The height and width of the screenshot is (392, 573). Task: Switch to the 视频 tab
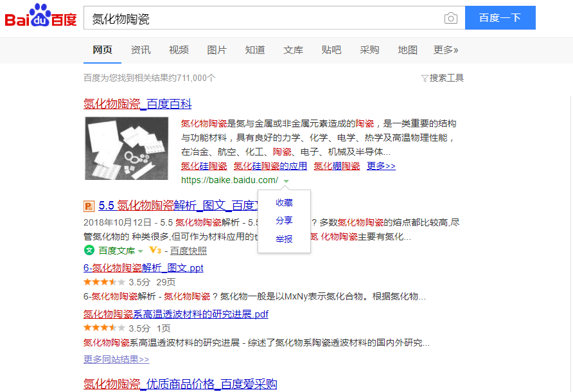pyautogui.click(x=179, y=50)
